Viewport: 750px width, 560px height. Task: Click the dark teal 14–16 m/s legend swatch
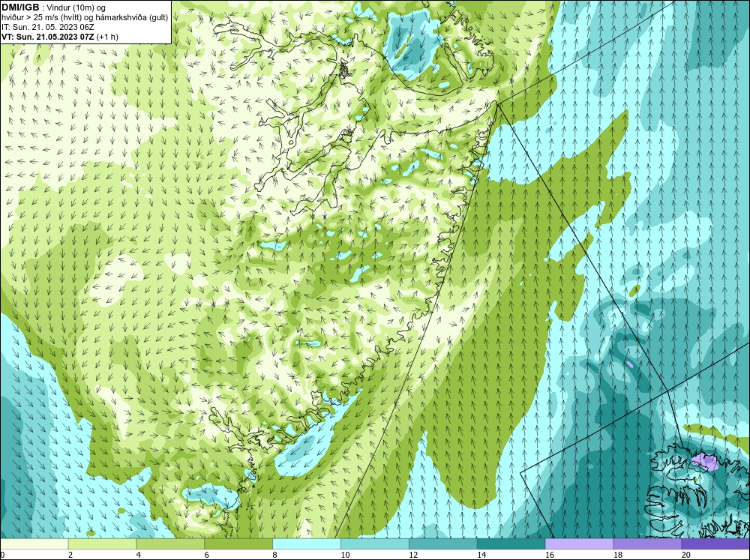(x=511, y=544)
